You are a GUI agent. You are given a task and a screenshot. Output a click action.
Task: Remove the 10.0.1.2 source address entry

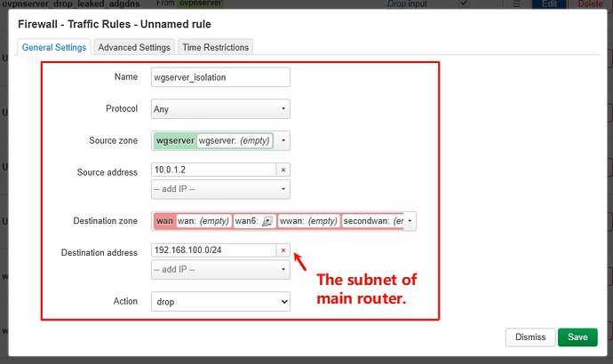(x=283, y=170)
